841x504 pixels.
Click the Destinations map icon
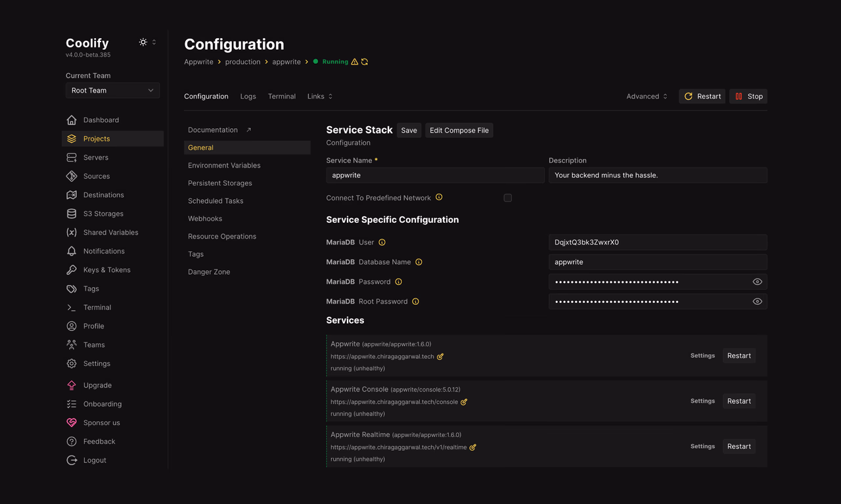tap(72, 195)
